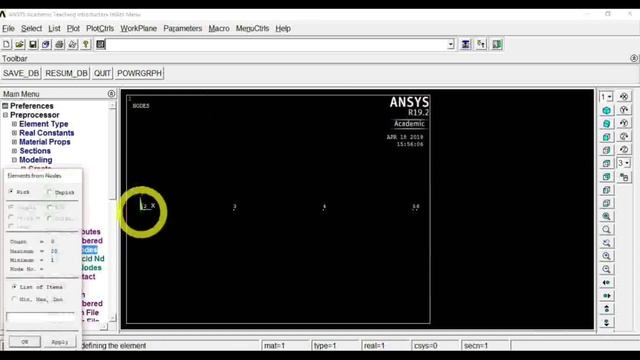This screenshot has width=640, height=360.
Task: Open the Parameters menu
Action: click(182, 29)
